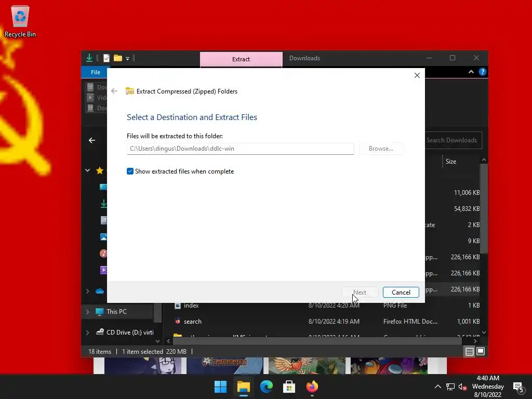Click the 18 items status text
The height and width of the screenshot is (399, 532).
coord(100,352)
